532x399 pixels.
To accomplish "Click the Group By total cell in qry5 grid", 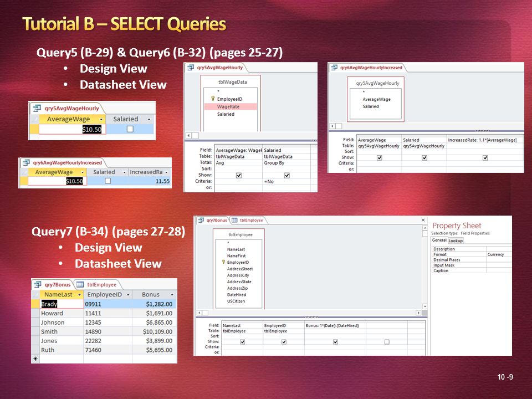I will 287,163.
